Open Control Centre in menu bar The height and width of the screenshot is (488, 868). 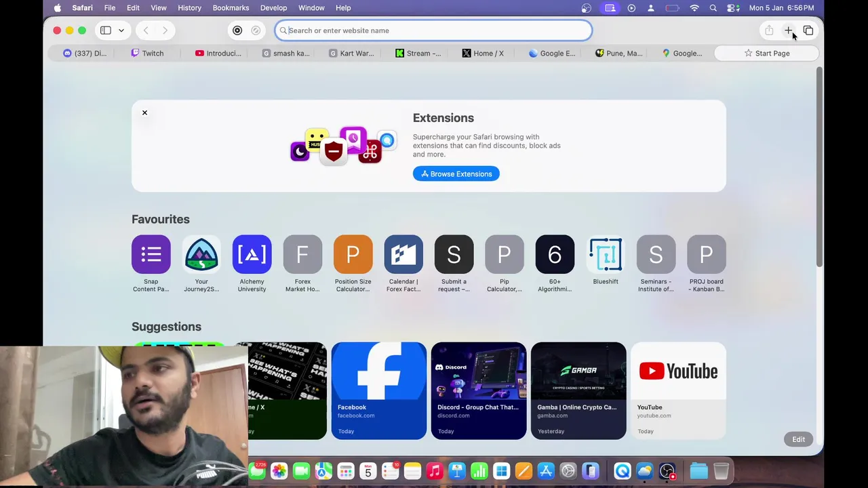tap(732, 8)
